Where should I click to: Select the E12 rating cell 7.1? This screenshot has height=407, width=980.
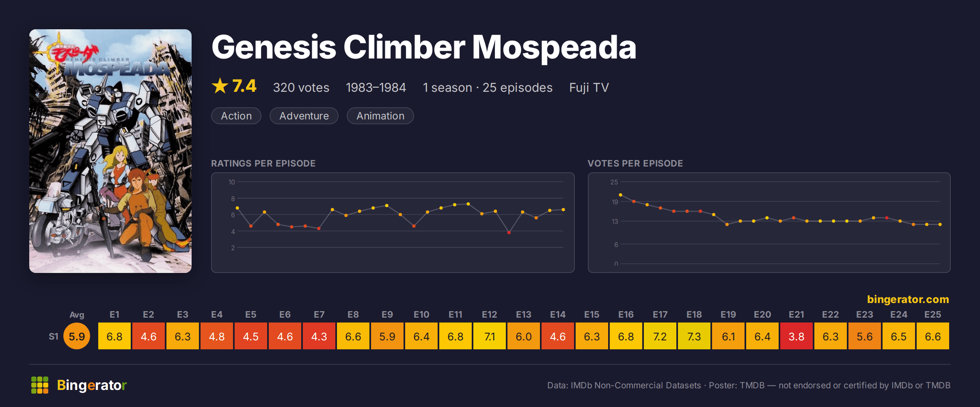(490, 336)
